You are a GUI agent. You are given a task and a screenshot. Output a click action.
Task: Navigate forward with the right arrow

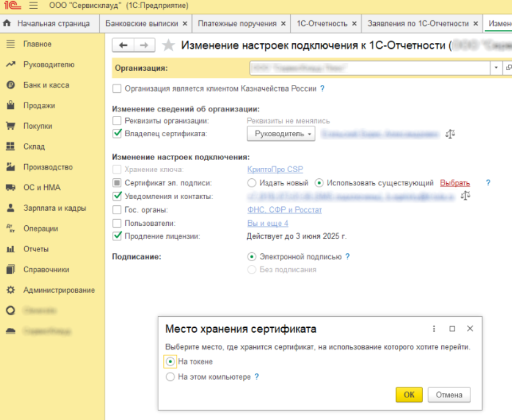click(x=144, y=45)
